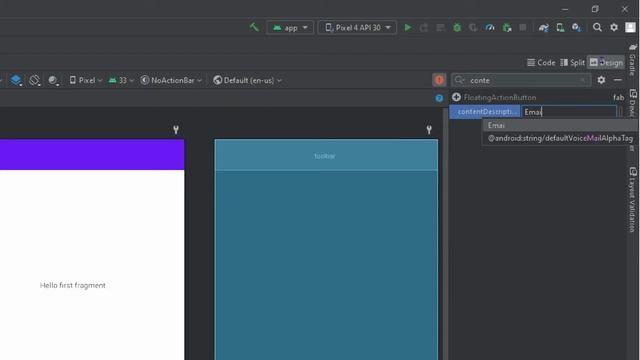Open the night mode / system UI mode icon

(x=53, y=80)
